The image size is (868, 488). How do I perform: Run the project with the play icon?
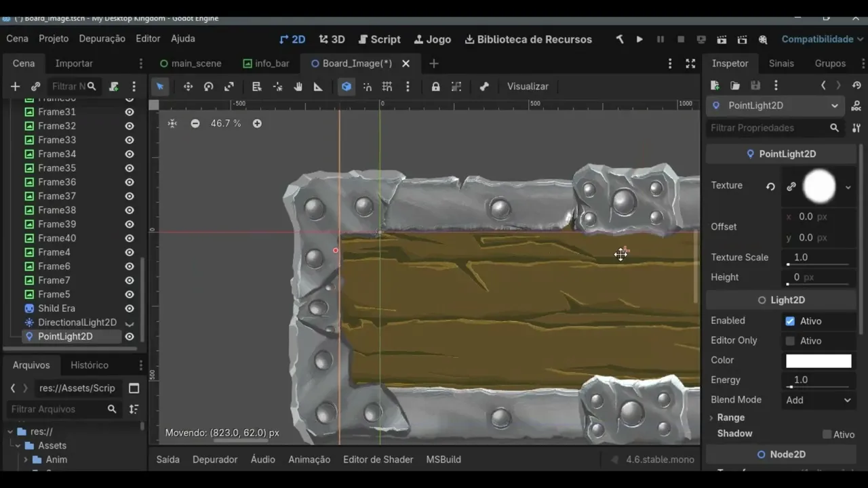[639, 39]
